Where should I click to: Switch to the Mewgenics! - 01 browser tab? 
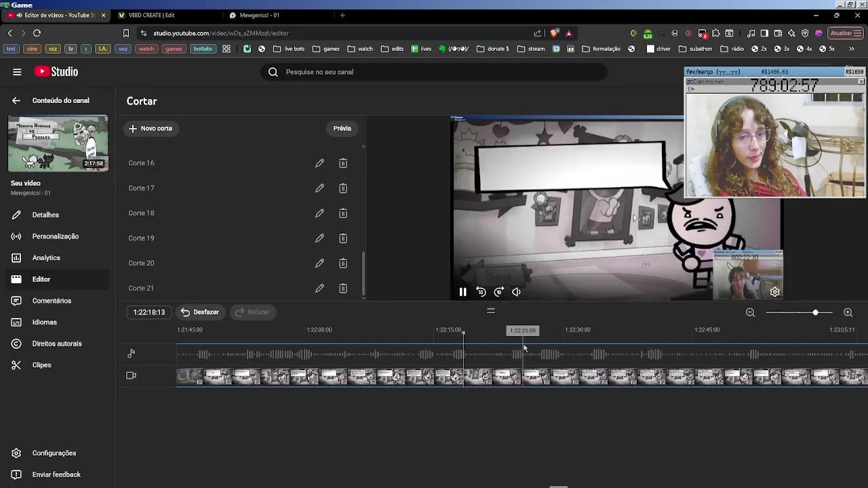coord(260,15)
